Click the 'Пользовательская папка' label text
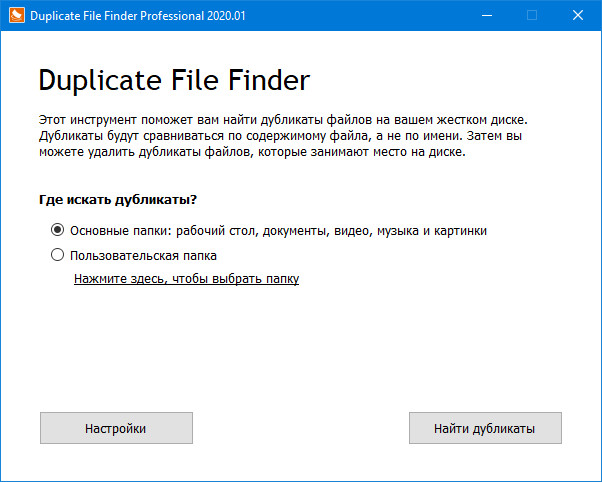This screenshot has width=602, height=482. pos(144,255)
